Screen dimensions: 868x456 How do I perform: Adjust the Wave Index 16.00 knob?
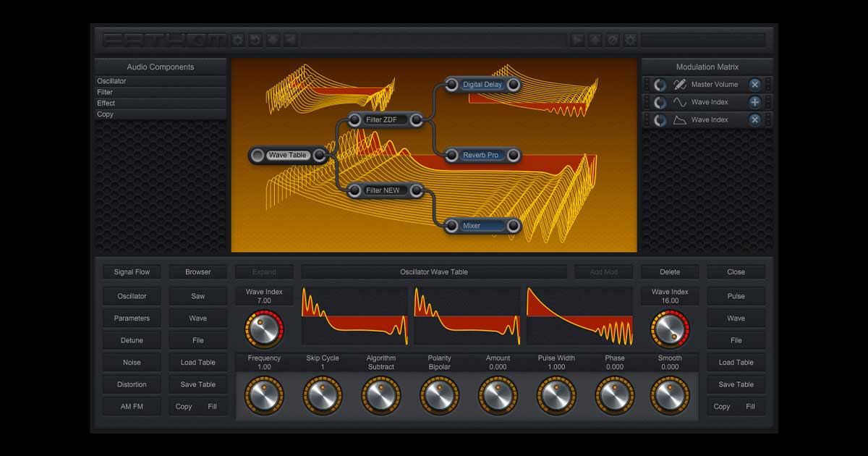(x=670, y=328)
